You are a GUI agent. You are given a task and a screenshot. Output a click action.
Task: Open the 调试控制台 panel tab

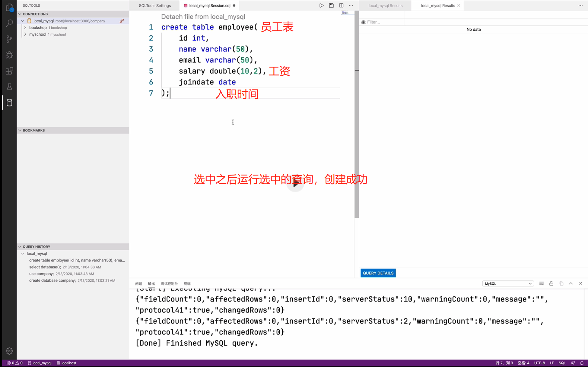click(169, 283)
